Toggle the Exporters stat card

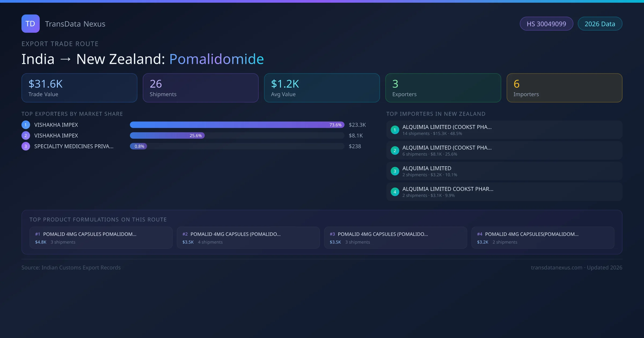[x=443, y=88]
